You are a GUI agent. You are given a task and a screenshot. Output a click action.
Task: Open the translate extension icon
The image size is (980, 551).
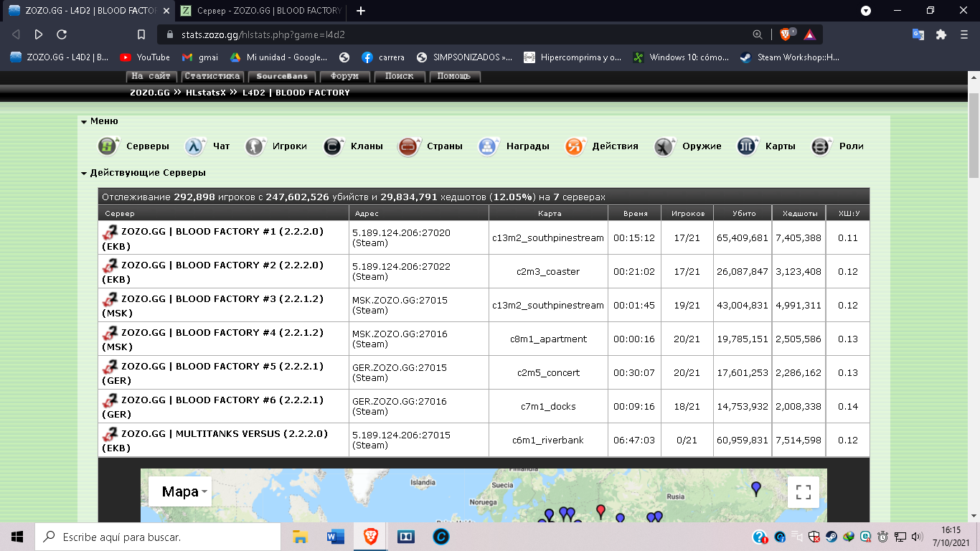(918, 34)
